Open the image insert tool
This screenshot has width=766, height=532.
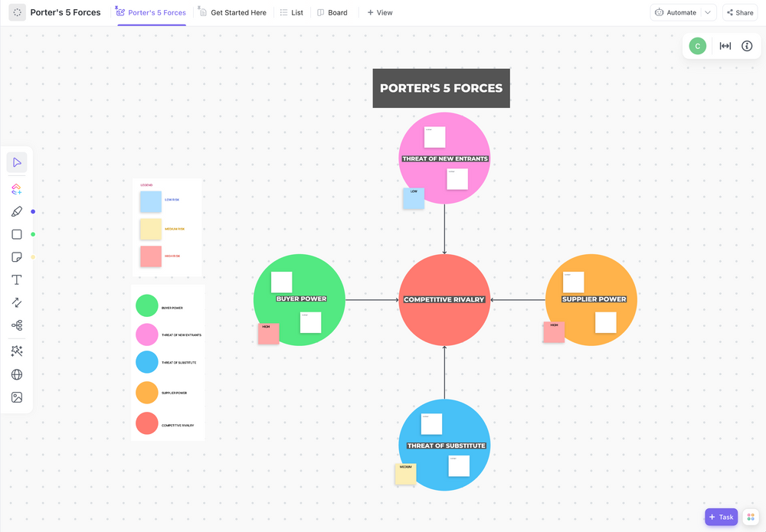pos(17,397)
